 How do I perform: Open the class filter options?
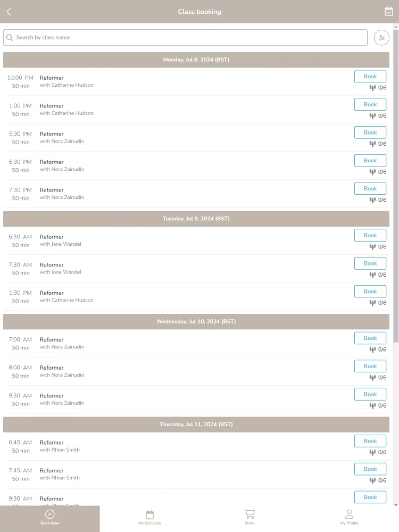pos(381,38)
